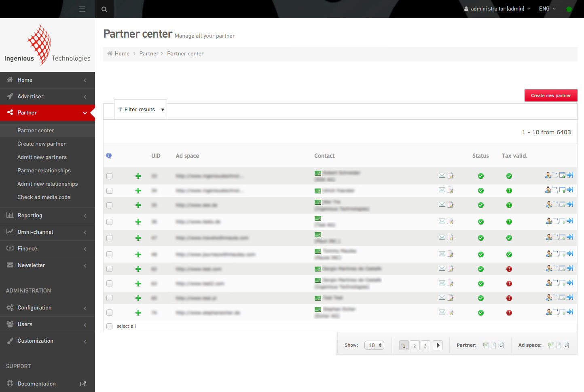This screenshot has height=392, width=584.
Task: Check the 'select all' checkbox
Action: (109, 326)
